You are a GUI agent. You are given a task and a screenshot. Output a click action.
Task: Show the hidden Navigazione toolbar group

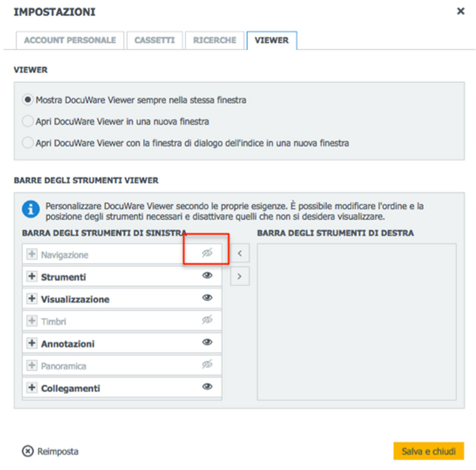click(x=207, y=253)
